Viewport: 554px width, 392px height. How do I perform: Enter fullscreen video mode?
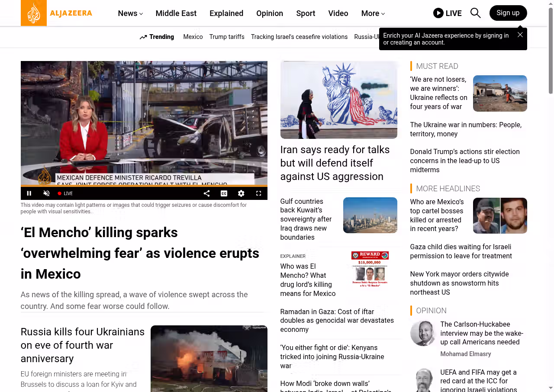[258, 193]
